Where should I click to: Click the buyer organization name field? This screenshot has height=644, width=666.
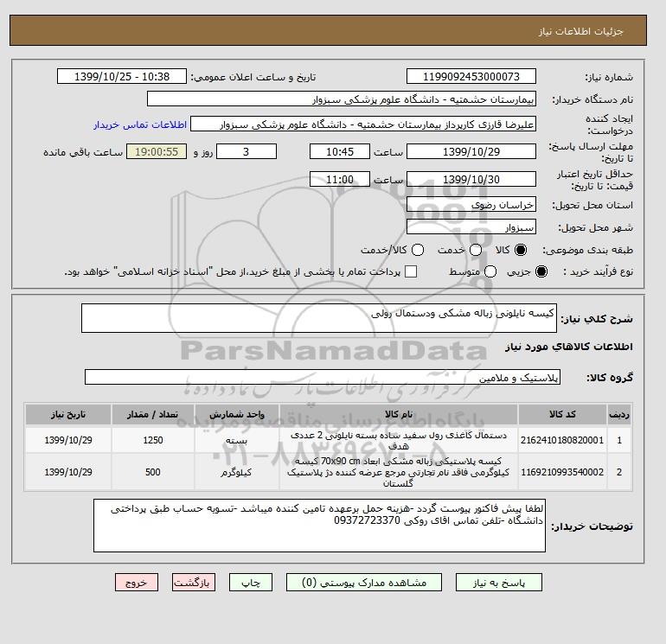[342, 99]
